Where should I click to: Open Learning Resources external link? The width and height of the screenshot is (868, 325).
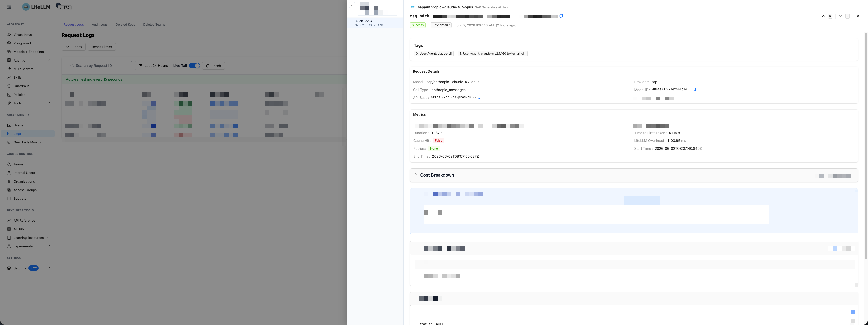[28, 238]
